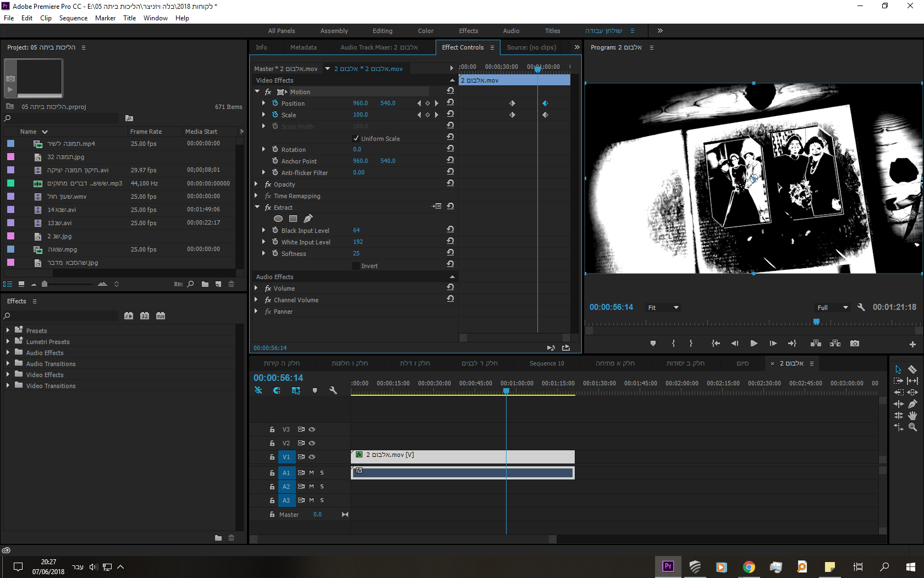Image resolution: width=924 pixels, height=578 pixels.
Task: Open Chrome from the Windows taskbar
Action: [749, 567]
